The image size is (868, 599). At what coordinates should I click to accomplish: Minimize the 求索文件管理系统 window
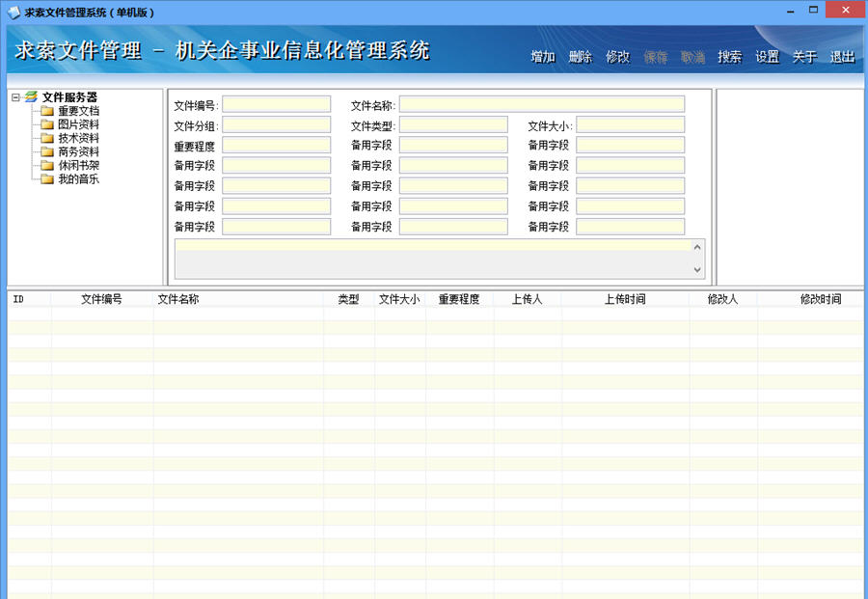pos(791,11)
